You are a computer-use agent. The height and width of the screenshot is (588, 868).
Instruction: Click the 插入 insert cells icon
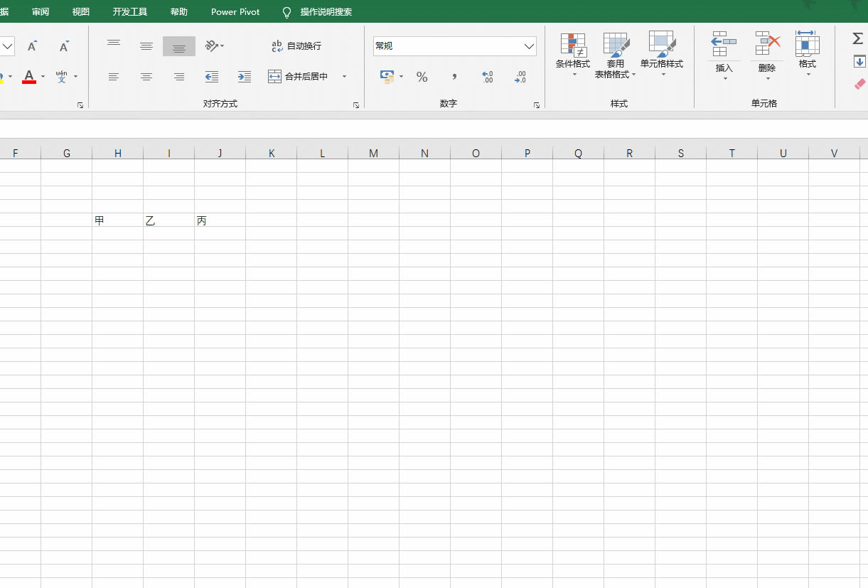pyautogui.click(x=724, y=44)
